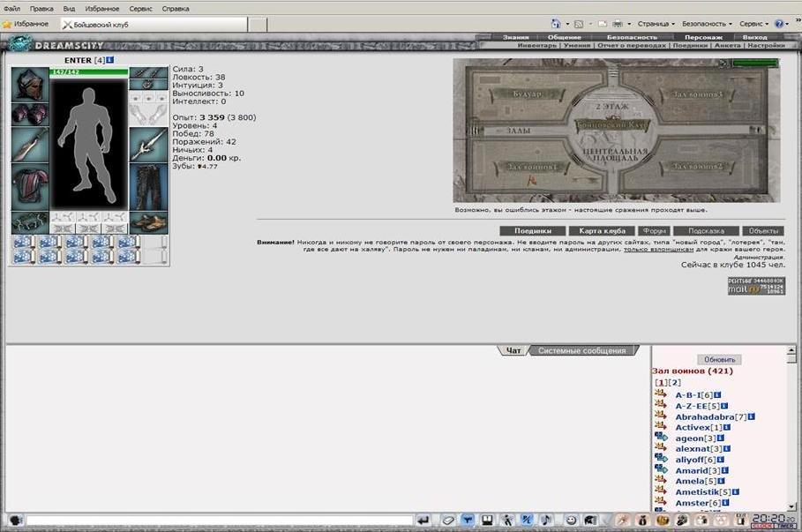Open the Правка menu
802x532 pixels.
(41, 9)
